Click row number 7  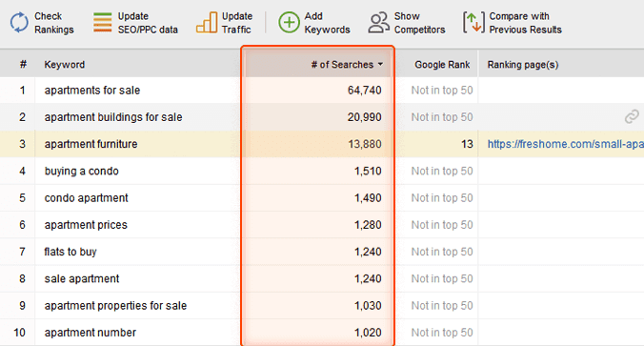[22, 252]
